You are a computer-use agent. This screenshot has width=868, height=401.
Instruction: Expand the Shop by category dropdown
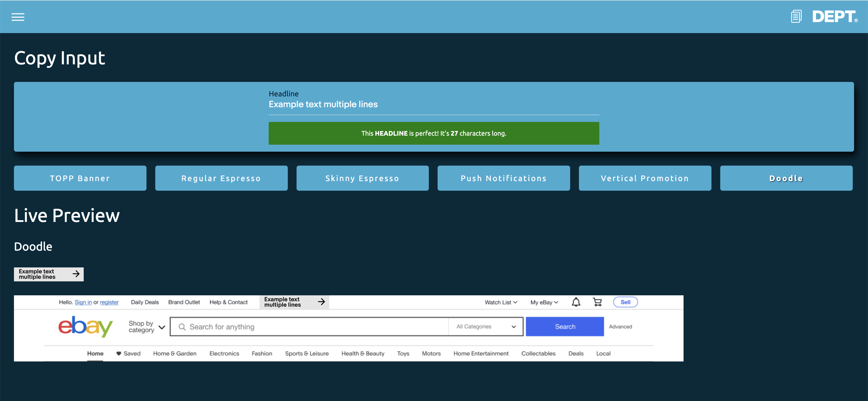tap(146, 327)
